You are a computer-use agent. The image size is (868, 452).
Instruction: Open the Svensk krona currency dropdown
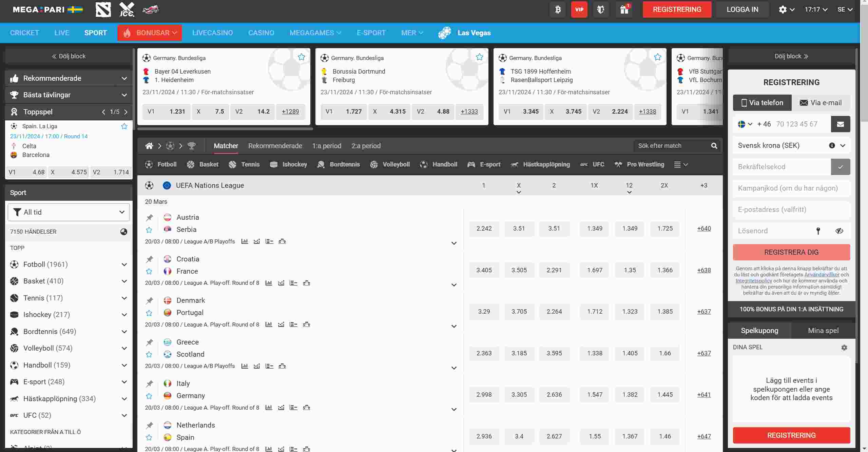(x=791, y=145)
